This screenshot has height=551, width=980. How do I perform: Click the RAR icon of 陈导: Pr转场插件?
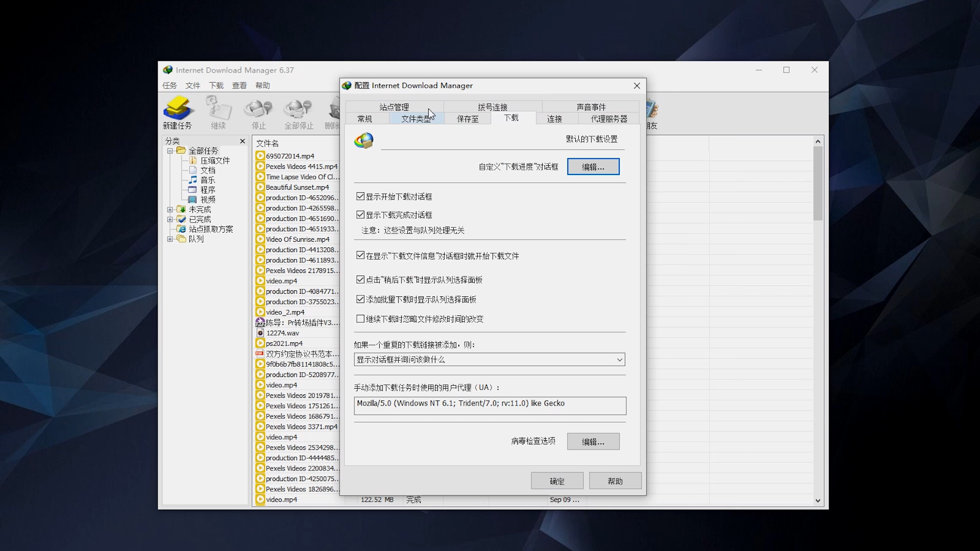click(x=260, y=322)
